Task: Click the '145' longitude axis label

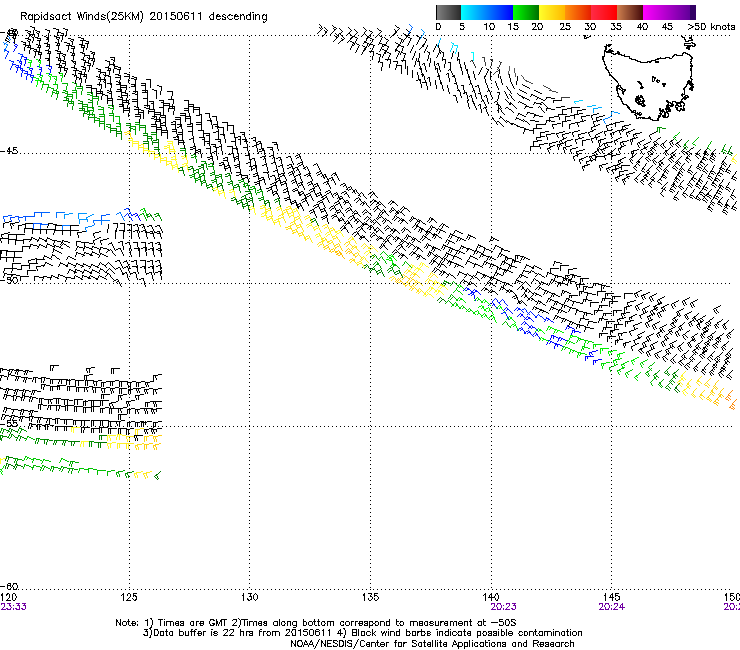Action: (612, 598)
